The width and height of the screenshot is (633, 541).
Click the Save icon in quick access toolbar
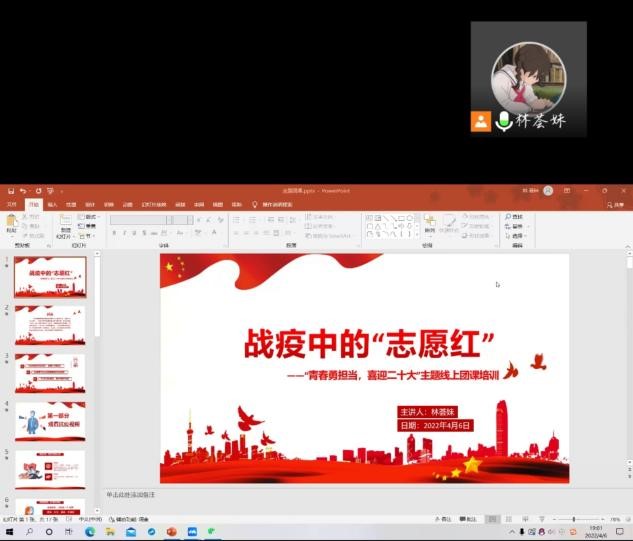(x=8, y=190)
